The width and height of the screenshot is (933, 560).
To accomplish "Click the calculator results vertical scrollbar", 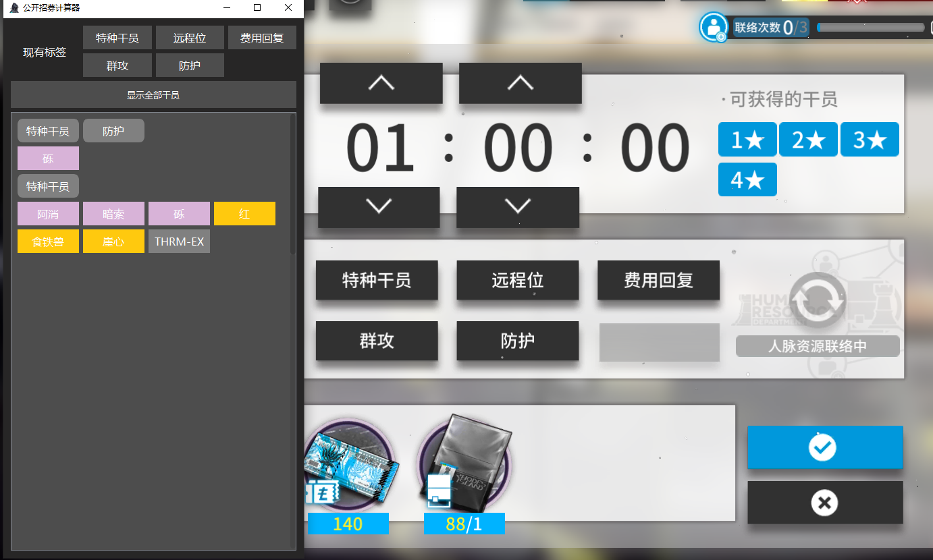I will tap(293, 184).
